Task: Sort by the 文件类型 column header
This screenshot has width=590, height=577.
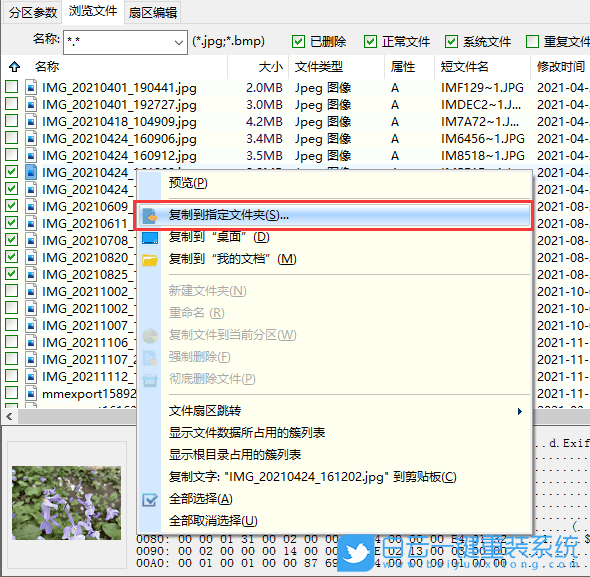Action: (x=337, y=67)
